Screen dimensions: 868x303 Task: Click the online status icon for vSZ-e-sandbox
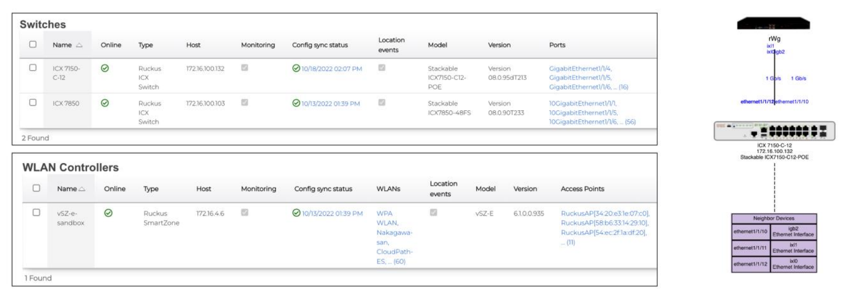pyautogui.click(x=108, y=213)
